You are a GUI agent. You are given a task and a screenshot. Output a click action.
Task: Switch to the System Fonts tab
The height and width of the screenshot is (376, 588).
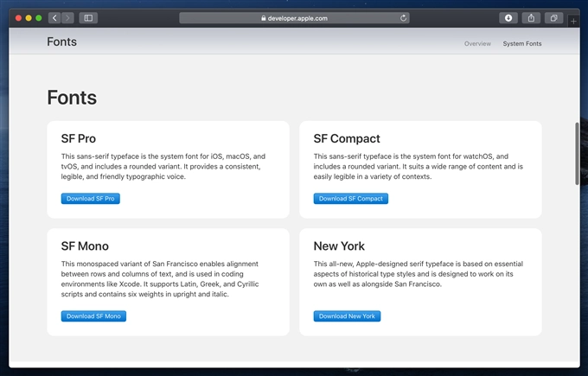522,43
